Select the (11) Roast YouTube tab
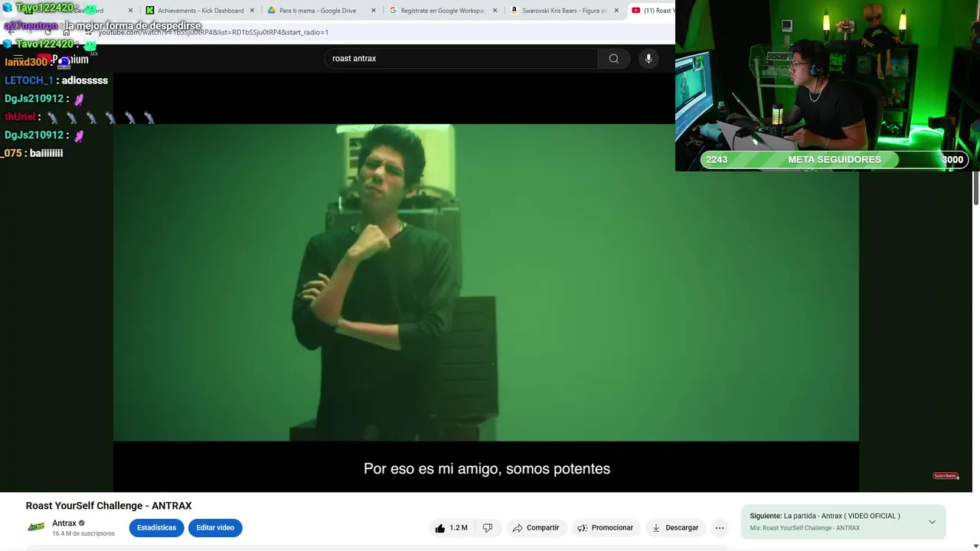 click(652, 11)
